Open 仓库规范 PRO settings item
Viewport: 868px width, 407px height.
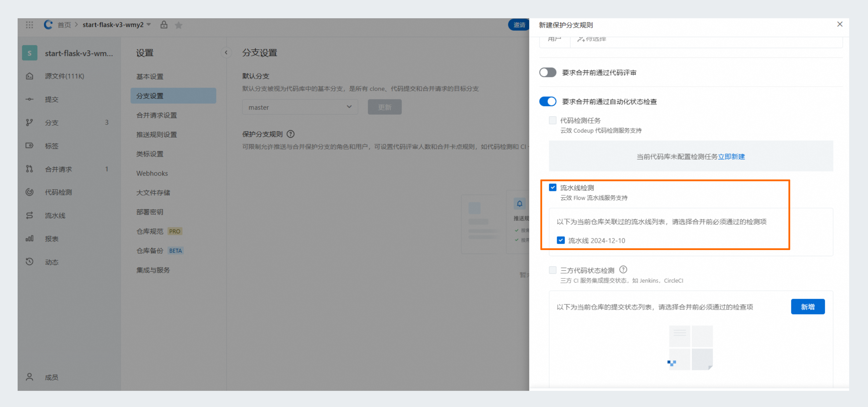(x=173, y=231)
